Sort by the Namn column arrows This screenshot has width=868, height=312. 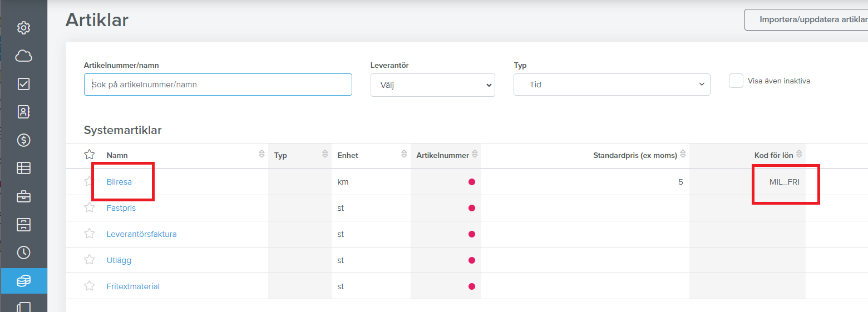pos(262,155)
